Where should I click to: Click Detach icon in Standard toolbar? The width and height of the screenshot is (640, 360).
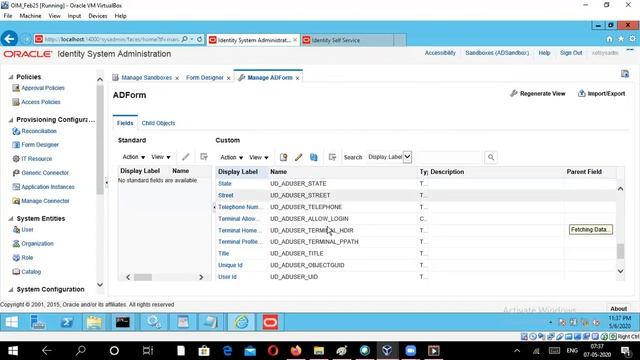pos(204,157)
